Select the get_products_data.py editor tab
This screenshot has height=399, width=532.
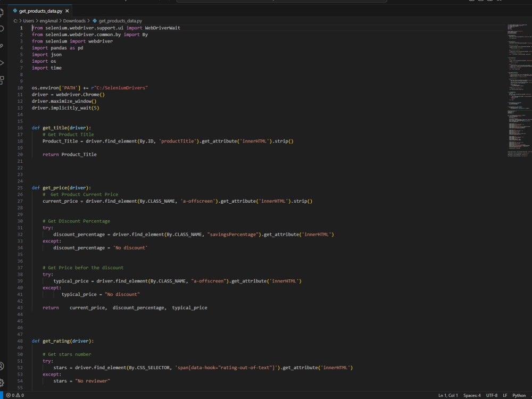tap(40, 11)
